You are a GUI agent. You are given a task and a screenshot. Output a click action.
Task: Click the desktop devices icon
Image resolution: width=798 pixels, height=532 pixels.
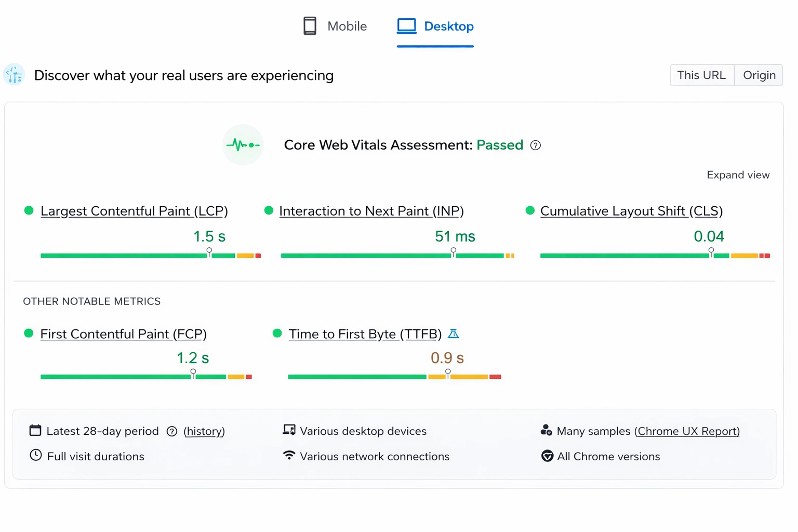click(x=289, y=430)
